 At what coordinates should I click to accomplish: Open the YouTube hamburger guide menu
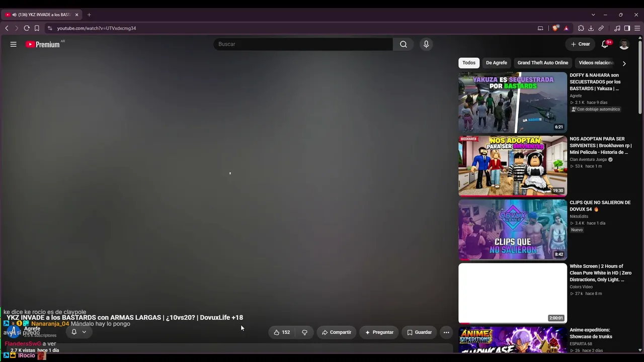point(14,44)
